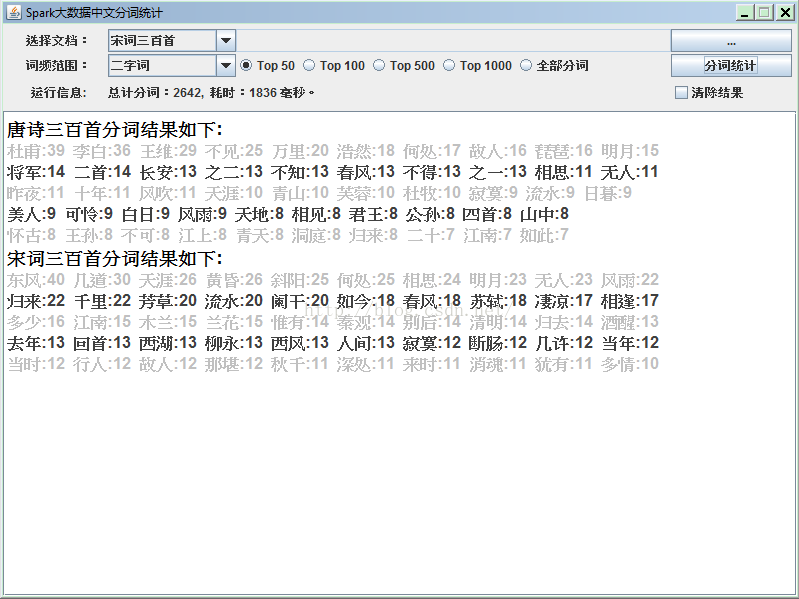Click the heading 唐诗三百首分词结果如下:

(x=115, y=130)
